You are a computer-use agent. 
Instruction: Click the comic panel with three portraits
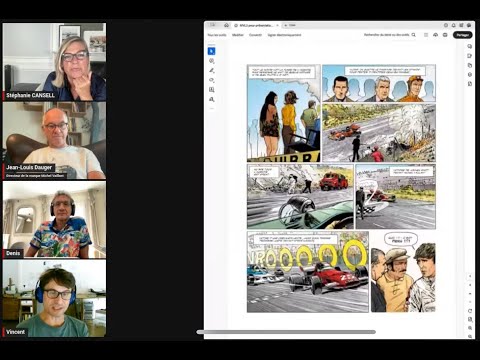[379, 83]
